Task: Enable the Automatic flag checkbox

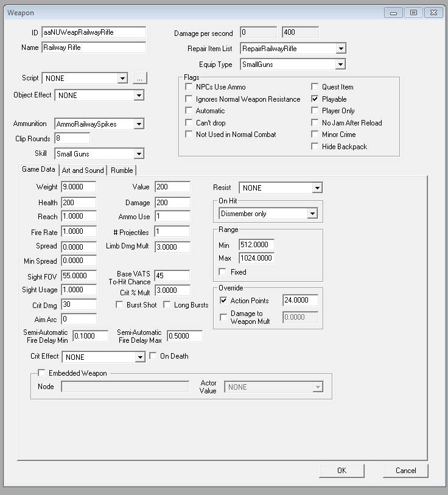Action: tap(189, 111)
